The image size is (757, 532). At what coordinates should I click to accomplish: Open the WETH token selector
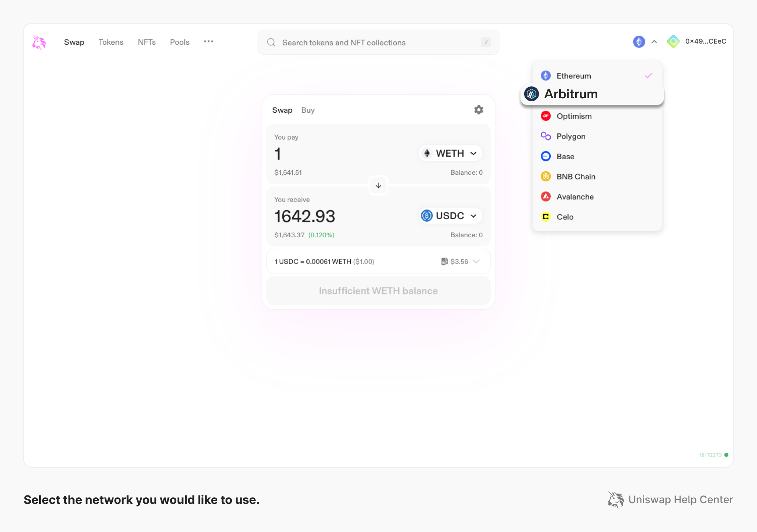point(450,153)
